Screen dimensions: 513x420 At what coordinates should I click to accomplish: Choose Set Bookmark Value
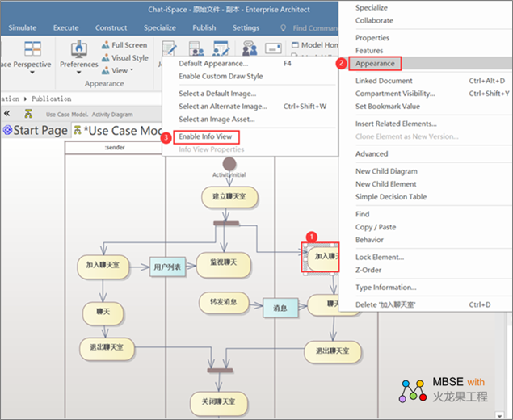point(388,107)
